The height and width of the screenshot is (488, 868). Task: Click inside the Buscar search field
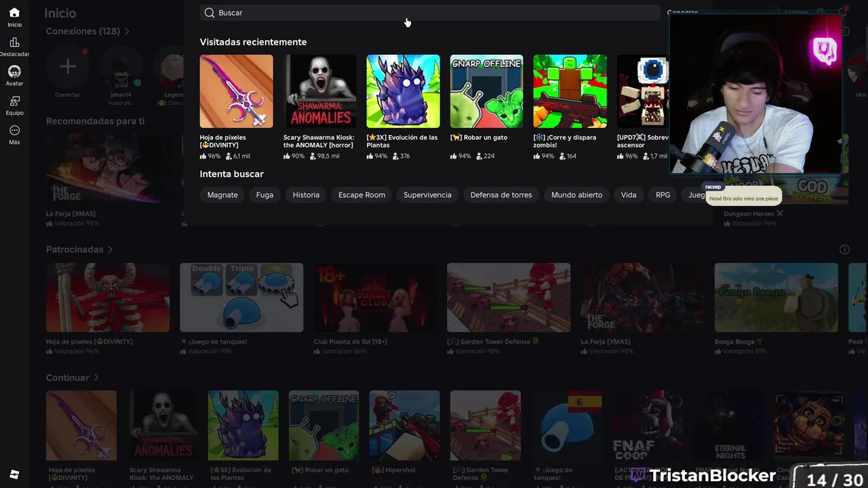pos(430,13)
